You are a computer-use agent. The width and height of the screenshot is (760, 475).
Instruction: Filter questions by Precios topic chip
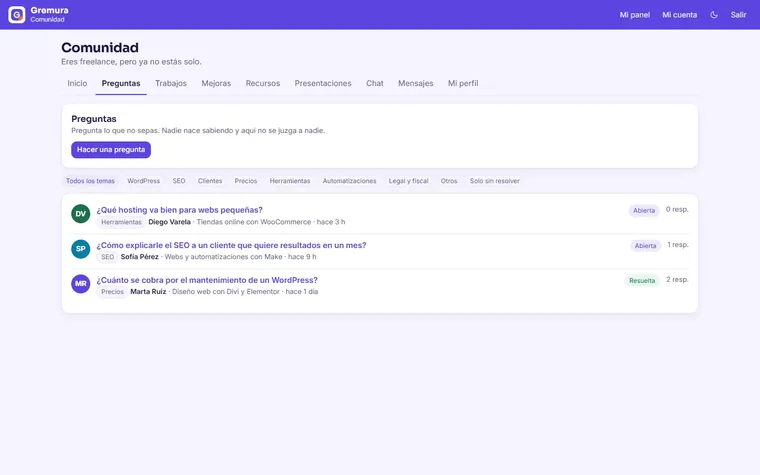point(246,181)
